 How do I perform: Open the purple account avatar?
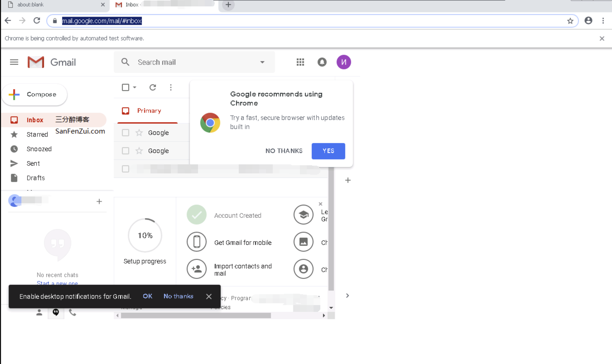pos(344,62)
